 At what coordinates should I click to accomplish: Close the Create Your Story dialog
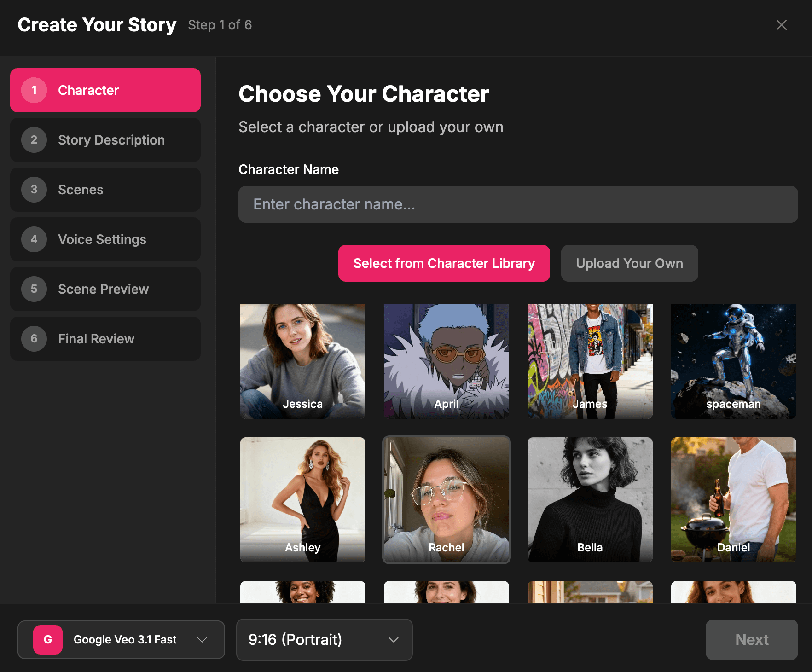pyautogui.click(x=781, y=25)
